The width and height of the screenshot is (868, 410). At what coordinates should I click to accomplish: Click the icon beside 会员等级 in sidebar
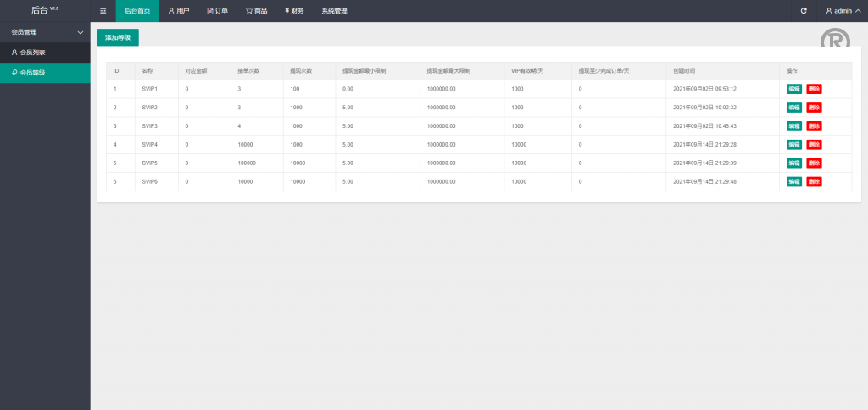14,73
